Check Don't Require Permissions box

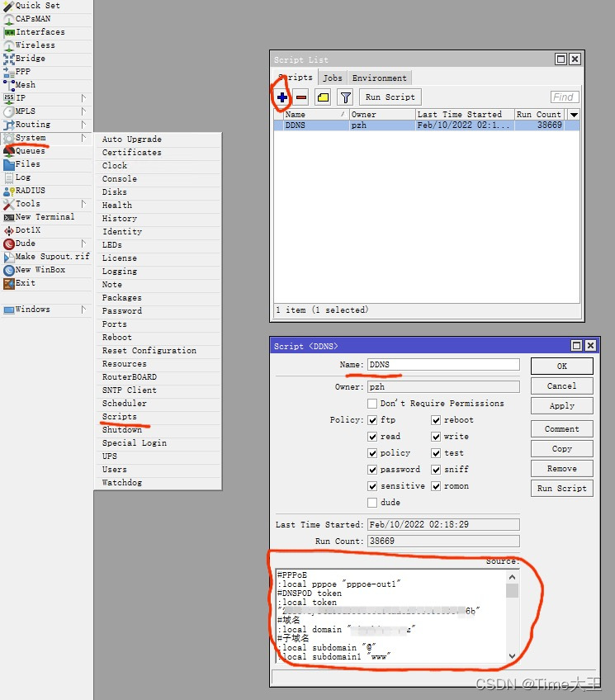[372, 404]
